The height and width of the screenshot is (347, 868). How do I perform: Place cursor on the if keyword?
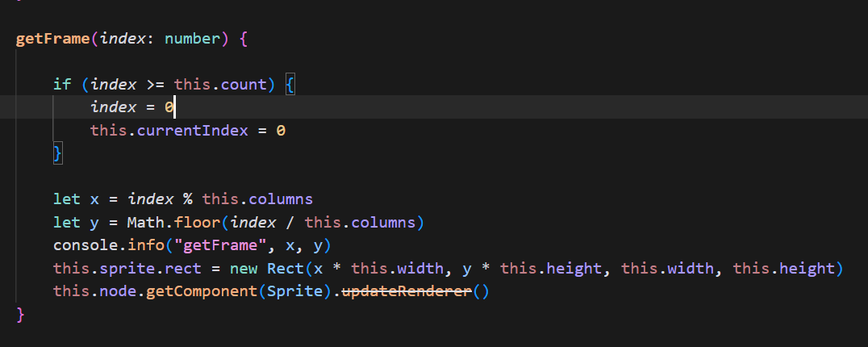tap(62, 84)
